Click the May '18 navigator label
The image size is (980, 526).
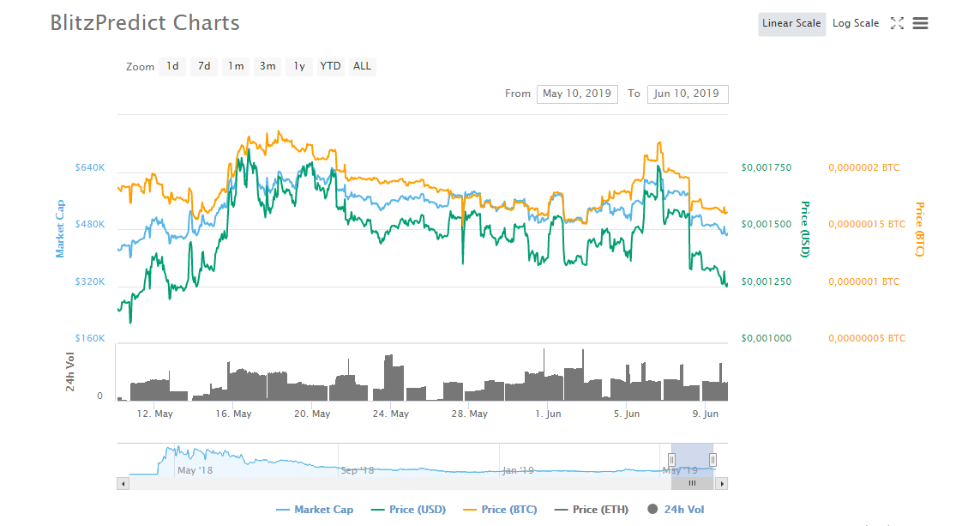click(x=195, y=470)
